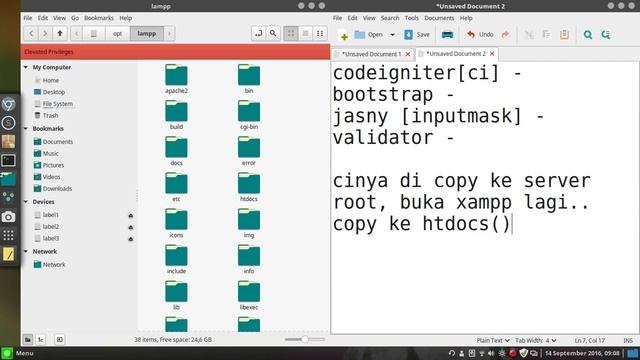Screen dimensions: 640x360
Task: Close the Unsaved Document 2 tab
Action: tap(492, 53)
